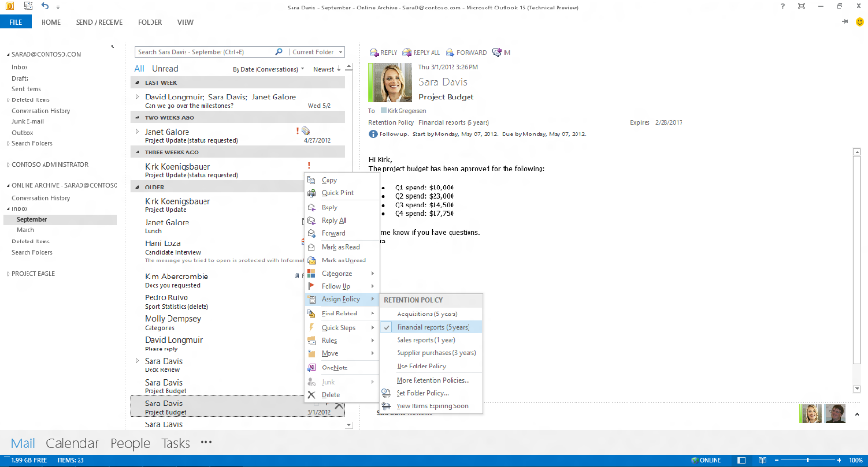Click the Reply icon in reading pane
Image resolution: width=868 pixels, height=467 pixels.
coord(374,53)
